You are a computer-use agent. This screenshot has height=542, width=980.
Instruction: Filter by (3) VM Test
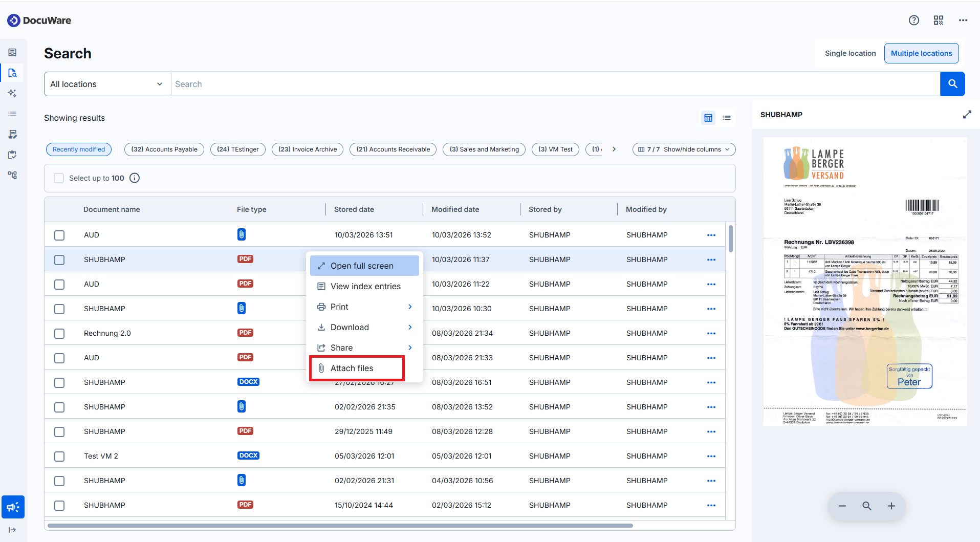pos(556,149)
